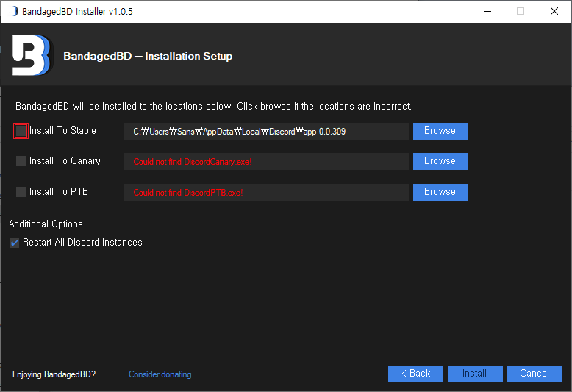Viewport: 572px width, 392px height.
Task: Minimize the installer window
Action: (487, 11)
